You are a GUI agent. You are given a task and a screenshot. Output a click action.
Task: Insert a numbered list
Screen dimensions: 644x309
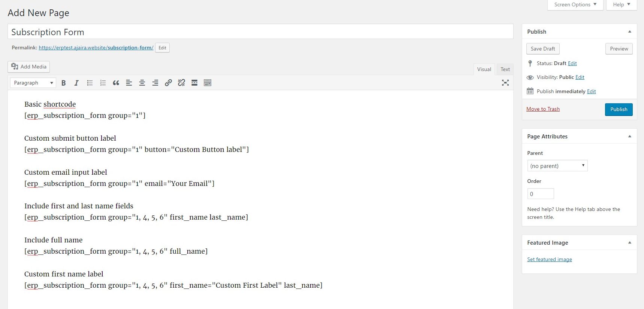pyautogui.click(x=103, y=83)
